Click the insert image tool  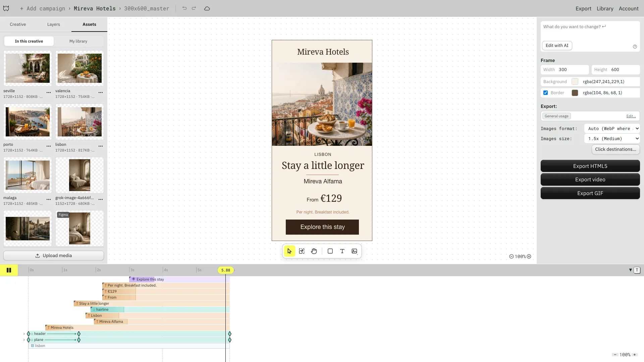(x=355, y=251)
